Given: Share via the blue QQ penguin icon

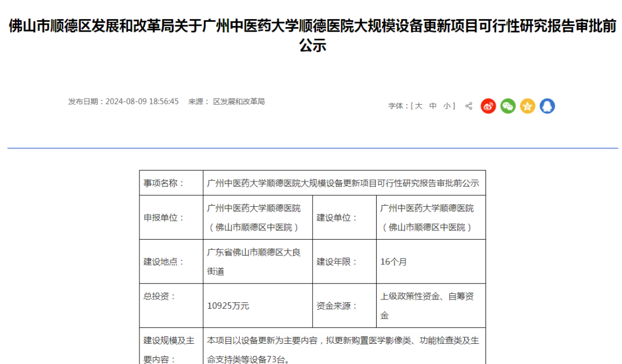Looking at the screenshot, I should tap(547, 106).
